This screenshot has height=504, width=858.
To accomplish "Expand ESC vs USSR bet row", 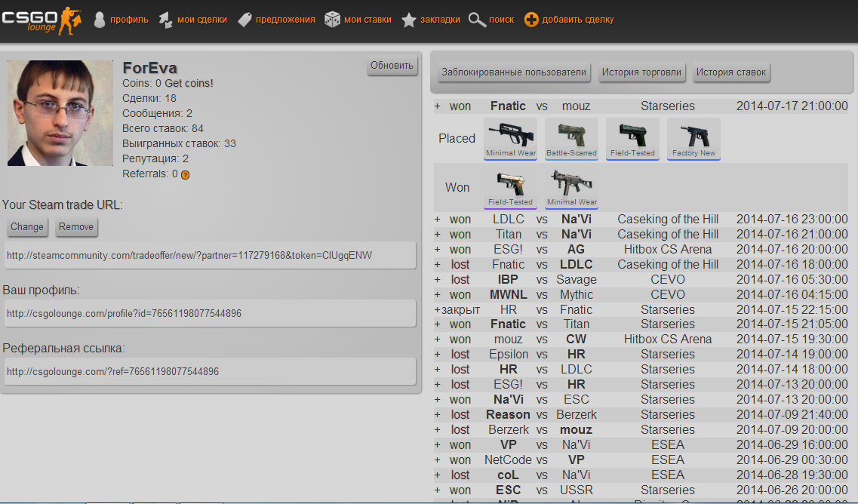I will click(437, 490).
